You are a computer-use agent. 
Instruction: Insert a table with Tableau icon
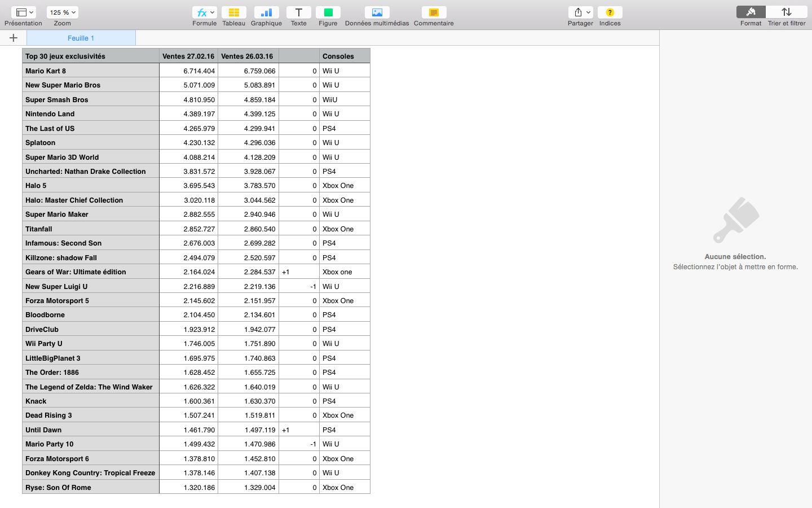233,12
